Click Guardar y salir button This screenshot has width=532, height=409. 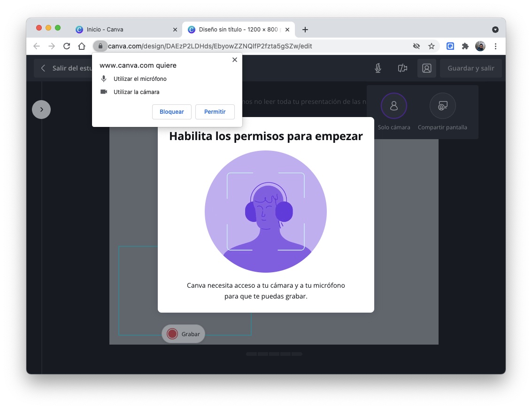click(x=470, y=68)
